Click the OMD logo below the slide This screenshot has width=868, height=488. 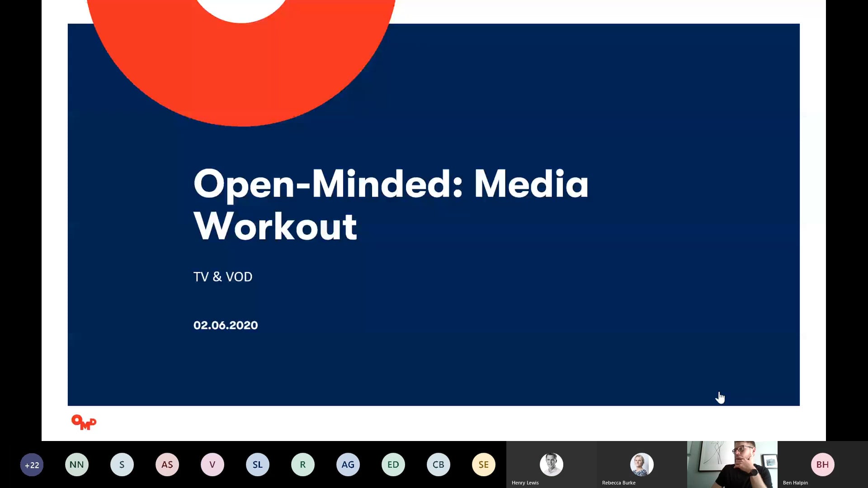[84, 422]
